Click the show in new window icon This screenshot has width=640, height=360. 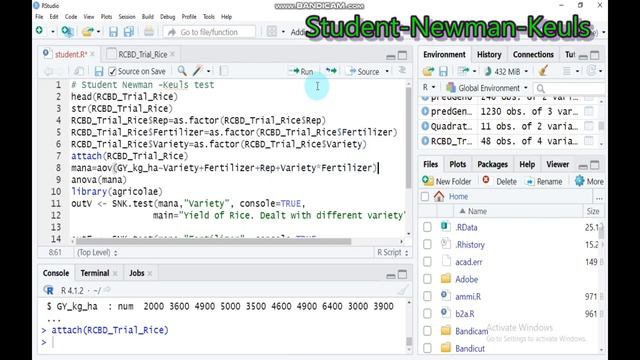pyautogui.click(x=79, y=71)
